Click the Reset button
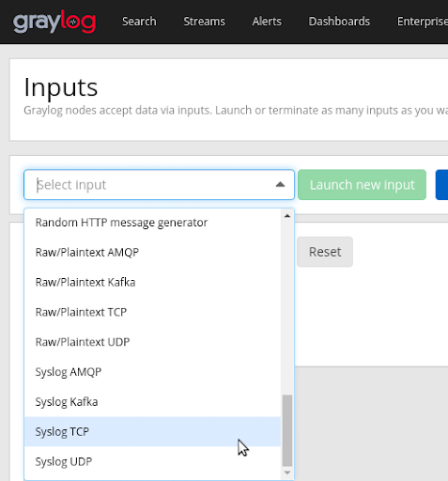This screenshot has height=481, width=448. point(325,252)
